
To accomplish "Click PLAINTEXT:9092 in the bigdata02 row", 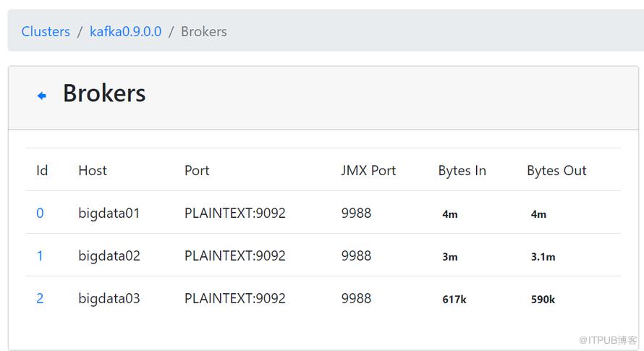I will [235, 255].
